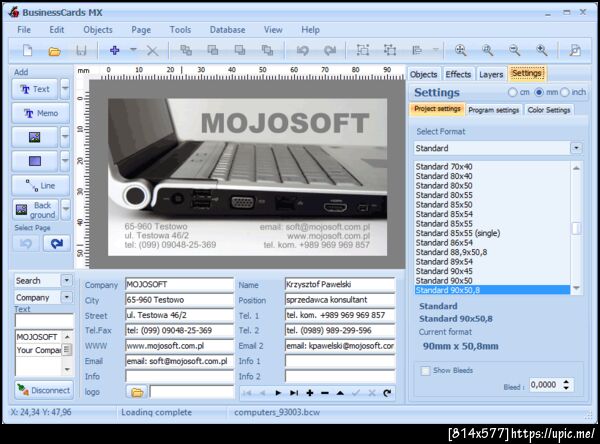This screenshot has width=600, height=444.
Task: Open the shape tool dropdown arrow
Action: pyautogui.click(x=65, y=161)
